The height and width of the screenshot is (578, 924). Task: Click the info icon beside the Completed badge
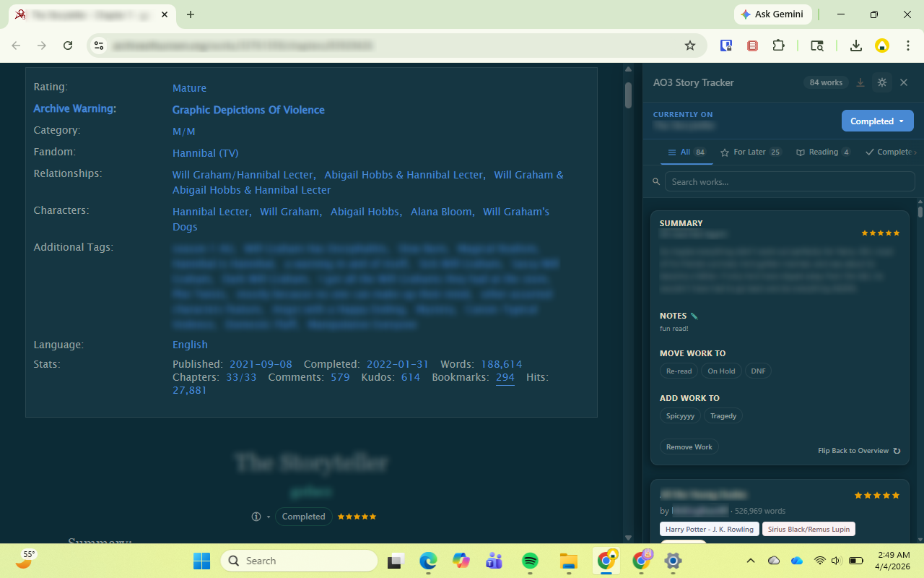point(256,517)
